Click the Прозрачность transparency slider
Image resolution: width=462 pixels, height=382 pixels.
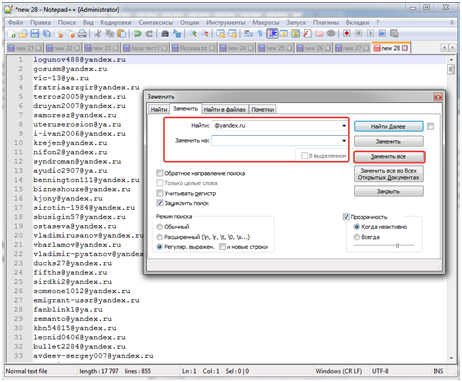[x=384, y=246]
